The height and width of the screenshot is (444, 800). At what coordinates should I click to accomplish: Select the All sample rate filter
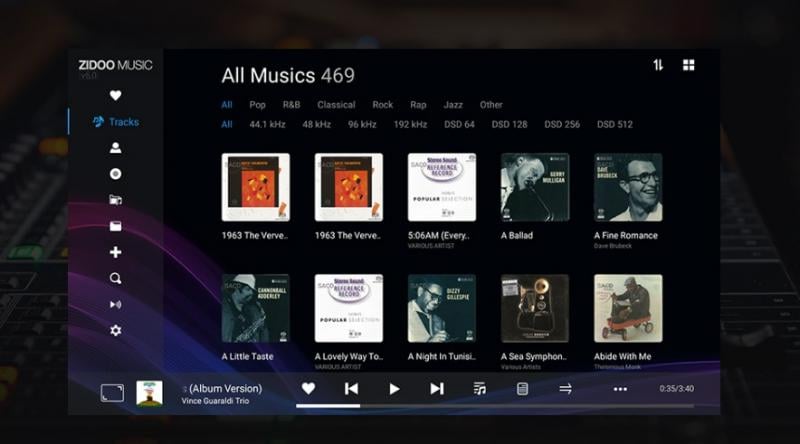point(227,125)
